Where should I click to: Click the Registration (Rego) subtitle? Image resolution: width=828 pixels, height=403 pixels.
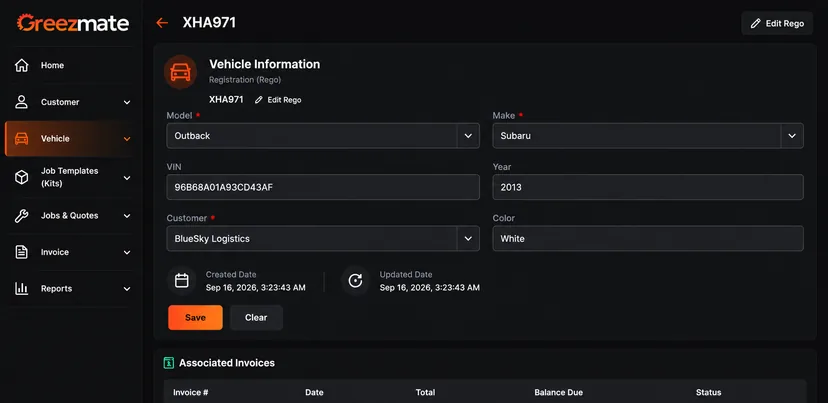(x=245, y=80)
